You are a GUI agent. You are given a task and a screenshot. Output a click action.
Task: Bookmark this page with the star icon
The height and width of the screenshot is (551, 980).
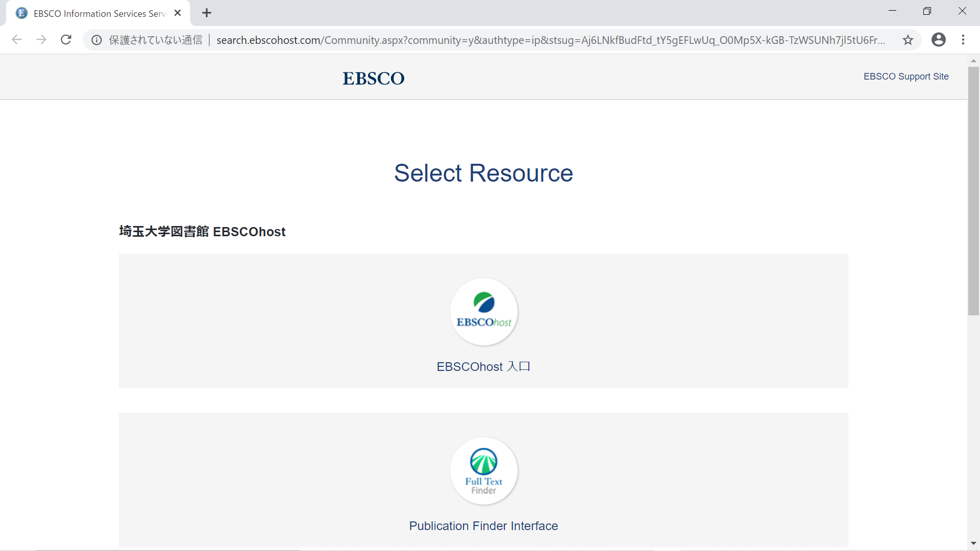908,40
